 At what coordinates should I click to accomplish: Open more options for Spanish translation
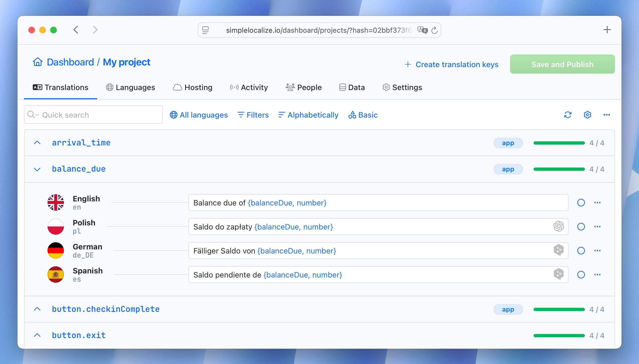point(597,275)
